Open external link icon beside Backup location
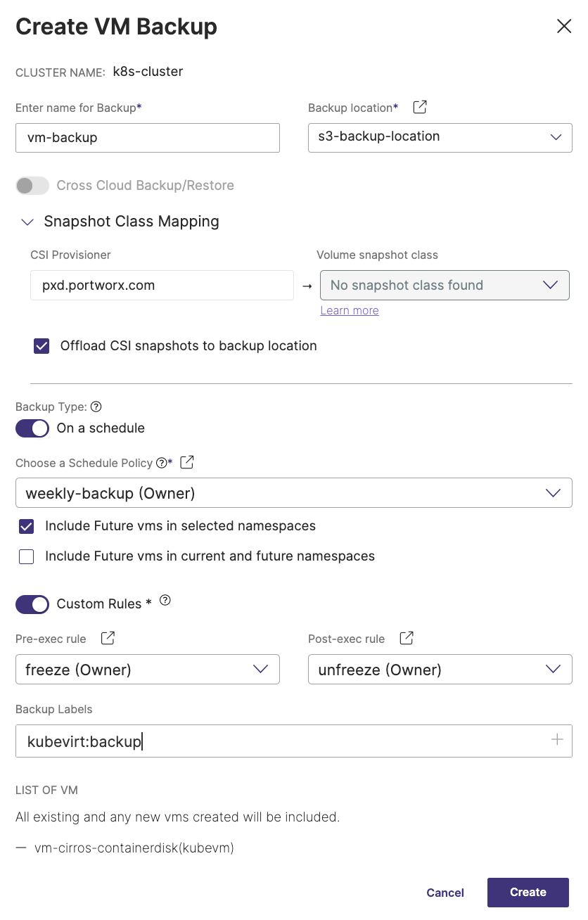 pos(419,107)
